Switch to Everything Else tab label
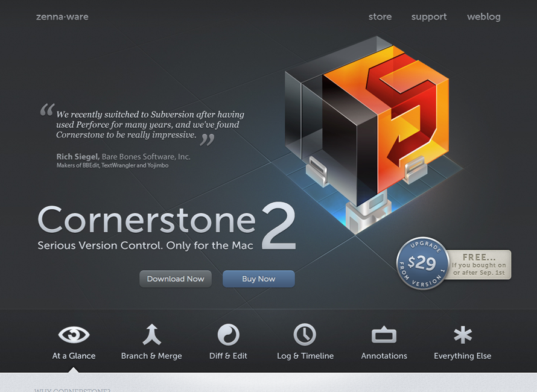 pyautogui.click(x=463, y=356)
